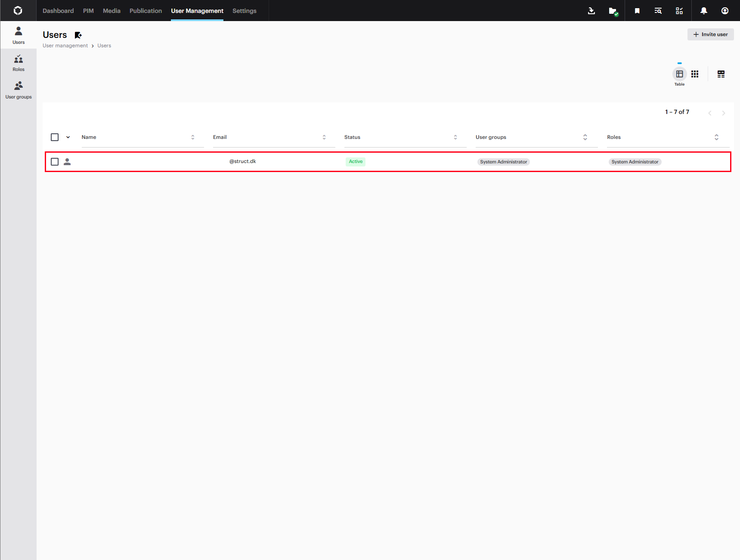This screenshot has height=560, width=740.
Task: Click the User management breadcrumb link
Action: [65, 46]
